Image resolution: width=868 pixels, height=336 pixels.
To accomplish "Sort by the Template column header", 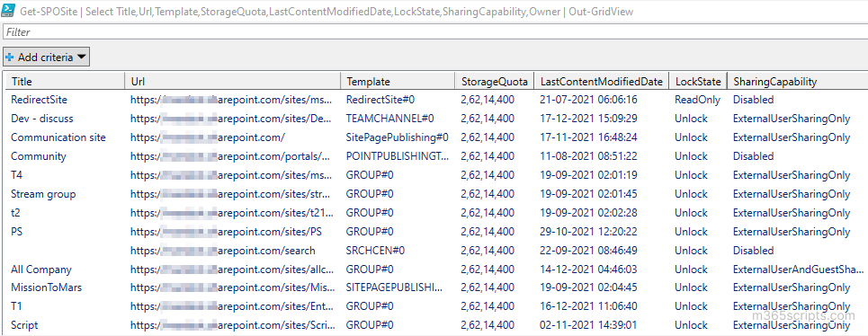I will (x=398, y=81).
